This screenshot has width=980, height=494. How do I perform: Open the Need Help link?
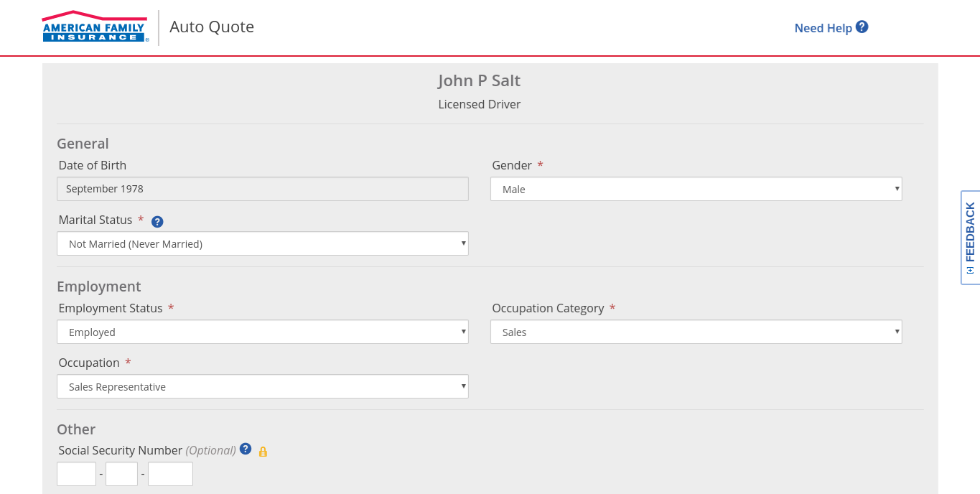tap(823, 28)
